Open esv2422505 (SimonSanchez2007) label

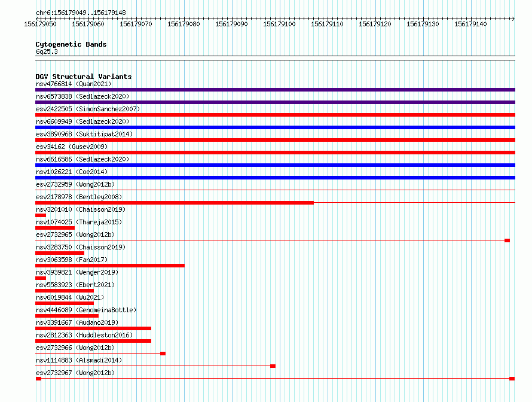click(x=88, y=109)
